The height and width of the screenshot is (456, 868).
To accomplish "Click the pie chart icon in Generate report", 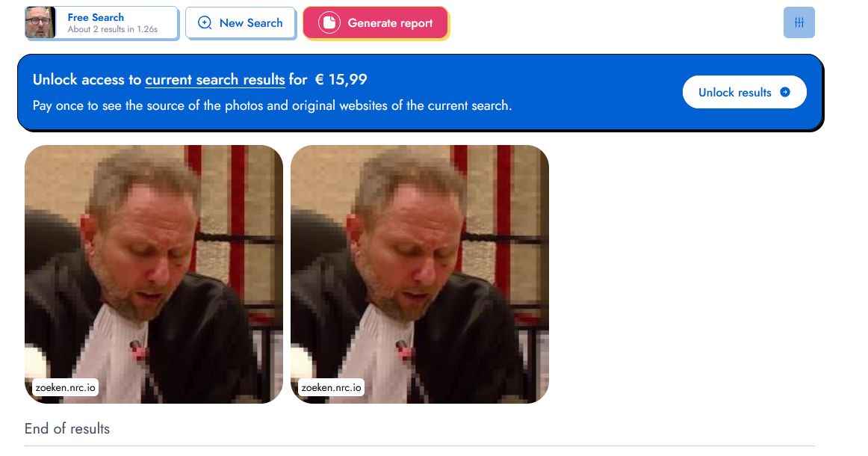I will click(329, 22).
